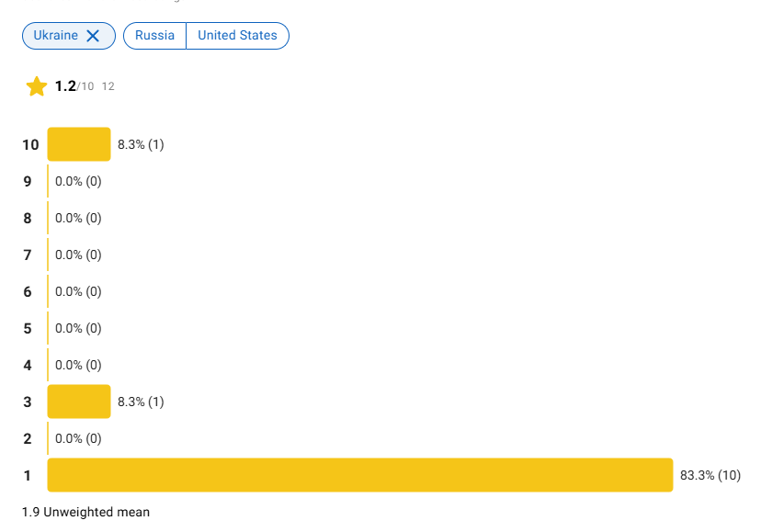Click the rating 10 yellow bar
Image resolution: width=761 pixels, height=532 pixels.
[x=79, y=144]
